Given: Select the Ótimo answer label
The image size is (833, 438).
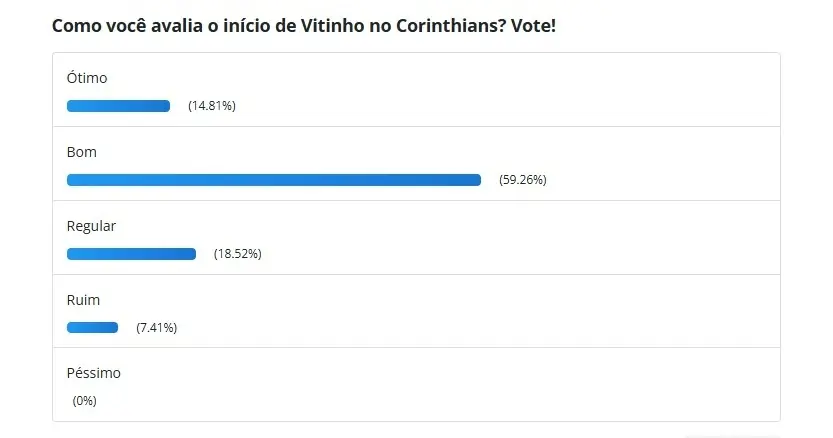Looking at the screenshot, I should 87,78.
